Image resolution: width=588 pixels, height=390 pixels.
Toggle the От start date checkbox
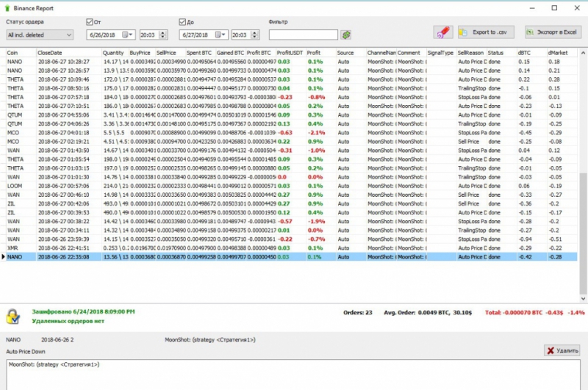coord(89,22)
